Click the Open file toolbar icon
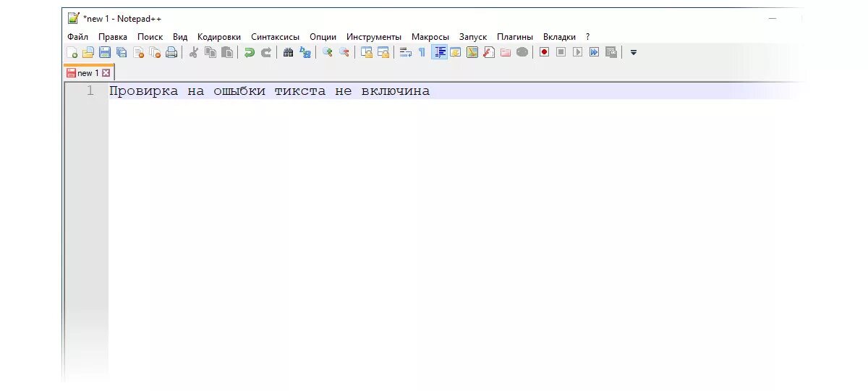The width and height of the screenshot is (868, 391). 88,52
